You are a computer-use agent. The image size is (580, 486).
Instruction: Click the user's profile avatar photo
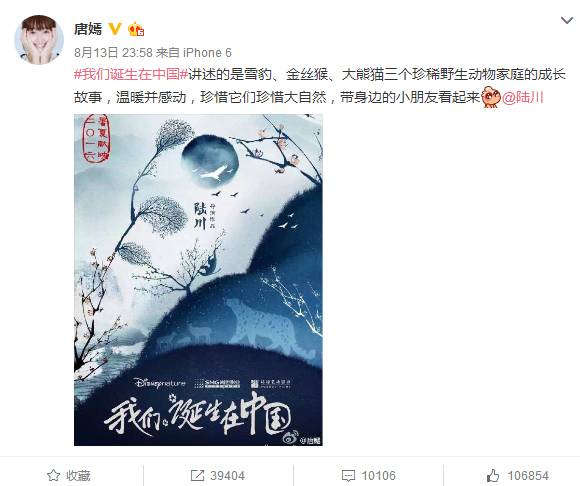(x=39, y=40)
